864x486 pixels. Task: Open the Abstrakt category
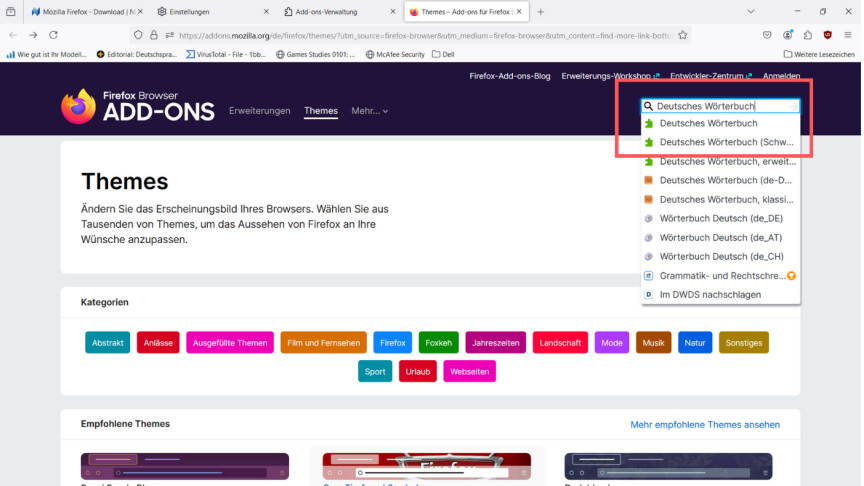pyautogui.click(x=107, y=343)
